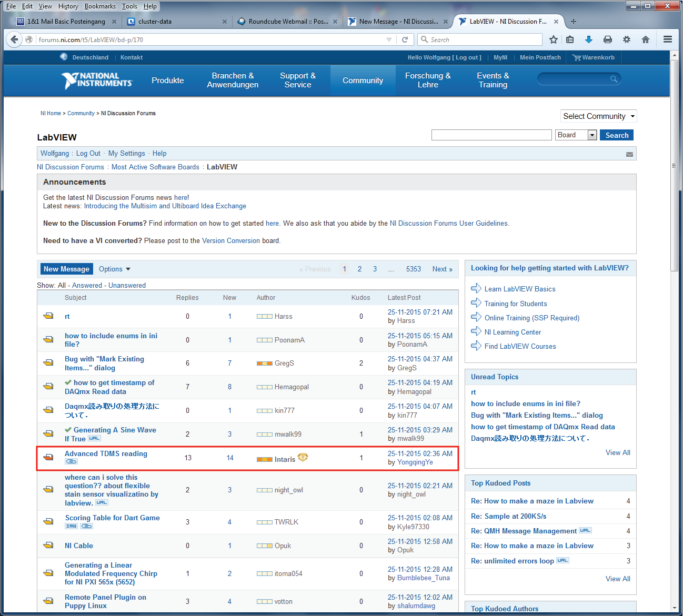Click the National Instruments logo
The image size is (683, 616).
[97, 80]
